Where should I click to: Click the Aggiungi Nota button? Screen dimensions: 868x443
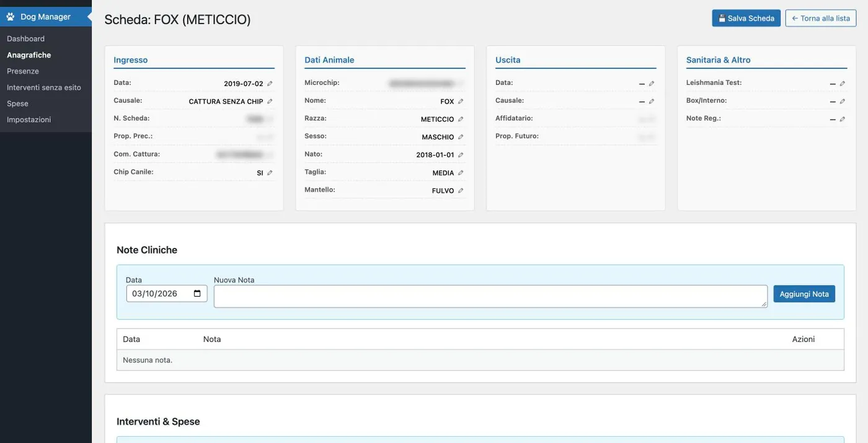pyautogui.click(x=804, y=294)
